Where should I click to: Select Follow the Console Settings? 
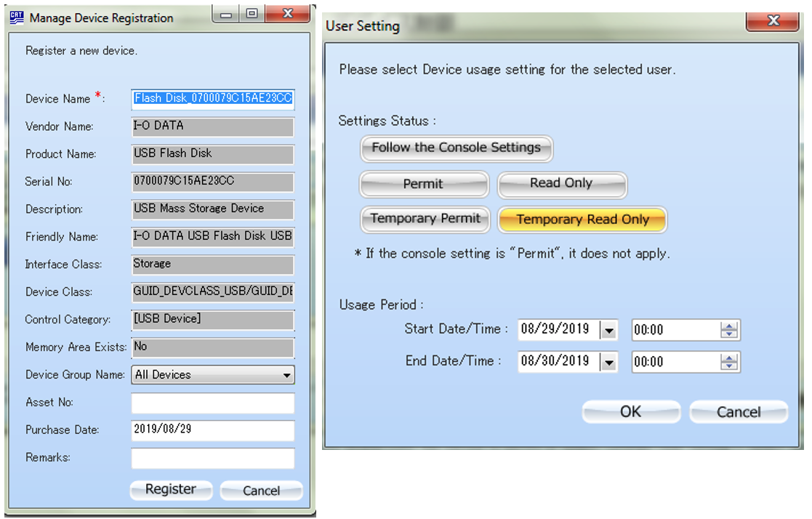[456, 148]
